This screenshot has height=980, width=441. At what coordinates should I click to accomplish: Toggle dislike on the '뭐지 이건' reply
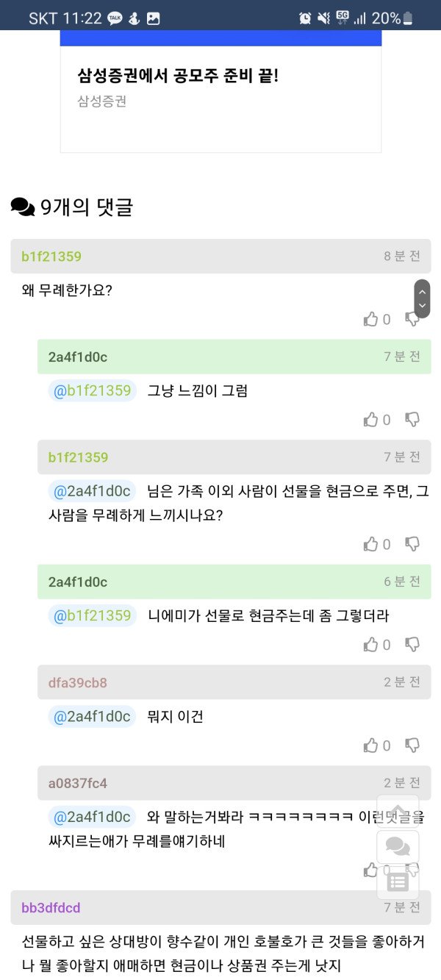pos(413,745)
